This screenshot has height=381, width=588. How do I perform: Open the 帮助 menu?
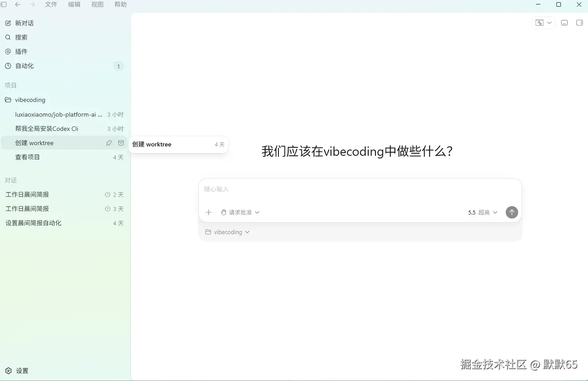(x=121, y=4)
